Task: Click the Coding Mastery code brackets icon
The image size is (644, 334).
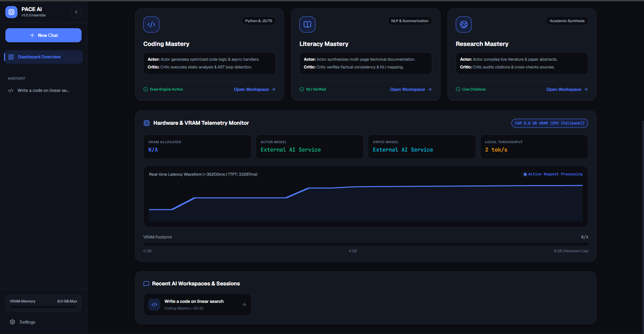Action: click(x=151, y=24)
